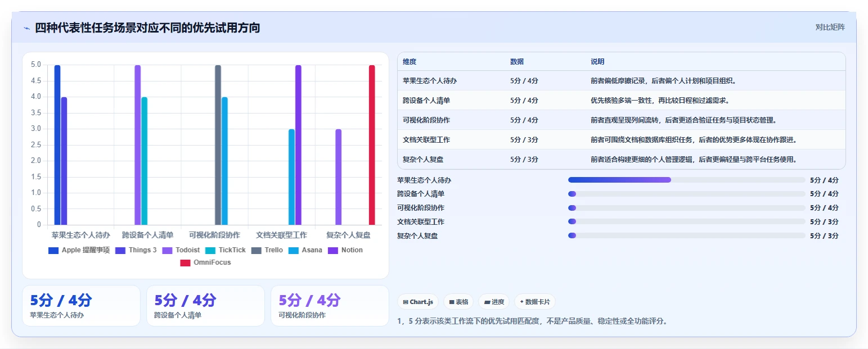868x349 pixels.
Task: Toggle Apple 提醒事项 legend swatch
Action: 53,250
